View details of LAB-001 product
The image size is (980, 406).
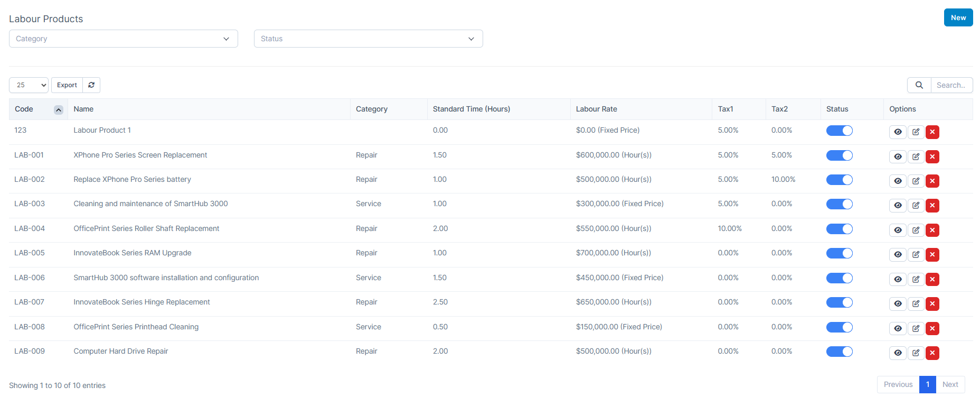click(x=898, y=156)
